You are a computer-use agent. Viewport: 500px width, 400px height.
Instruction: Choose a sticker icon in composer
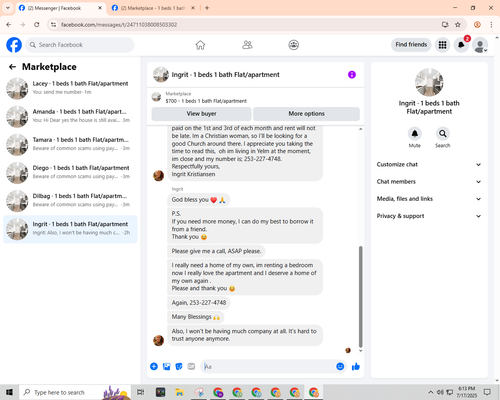tap(179, 367)
